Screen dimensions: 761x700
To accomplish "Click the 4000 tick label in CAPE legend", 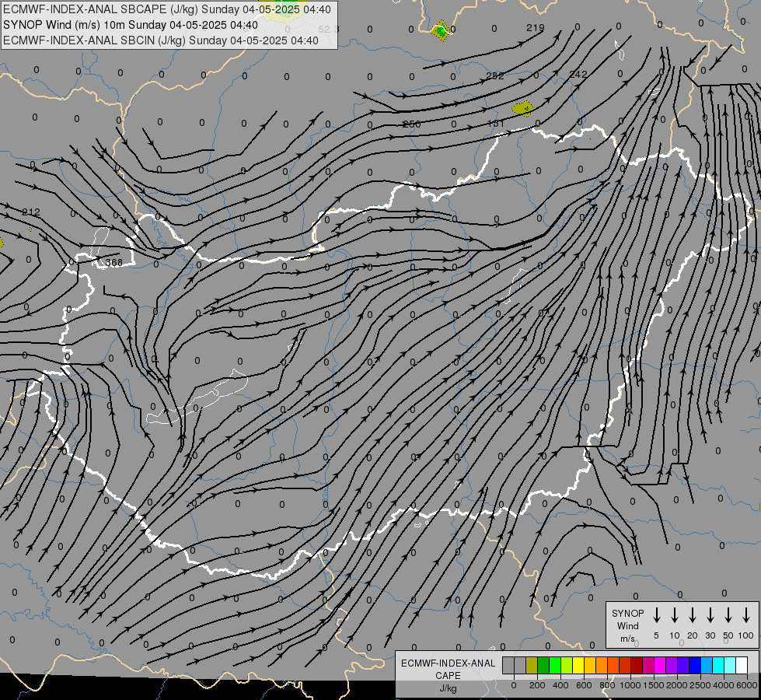I will pos(724,685).
